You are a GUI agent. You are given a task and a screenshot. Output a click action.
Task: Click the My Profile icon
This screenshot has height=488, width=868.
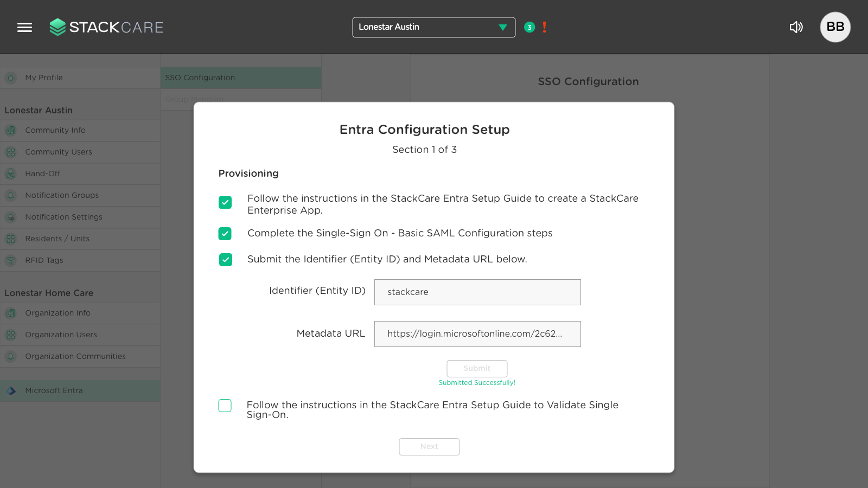pyautogui.click(x=11, y=78)
